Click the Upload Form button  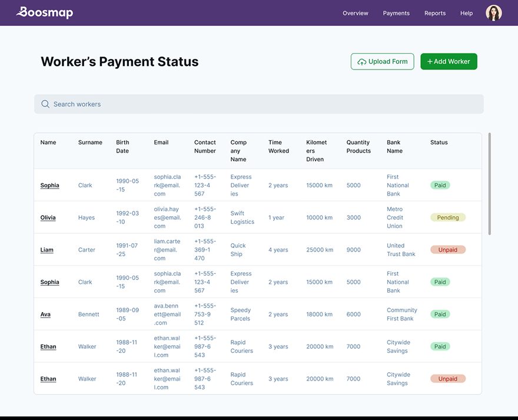point(382,61)
